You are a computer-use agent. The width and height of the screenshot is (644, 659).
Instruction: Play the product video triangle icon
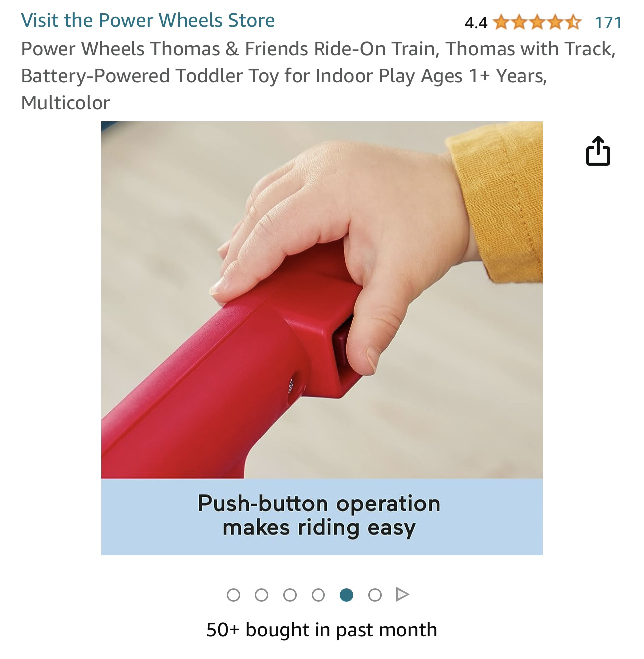pos(403,595)
